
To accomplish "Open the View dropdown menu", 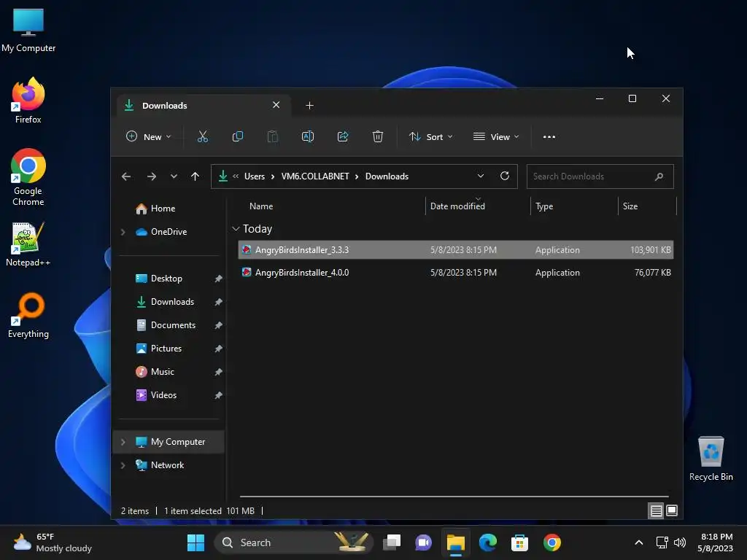I will point(496,136).
